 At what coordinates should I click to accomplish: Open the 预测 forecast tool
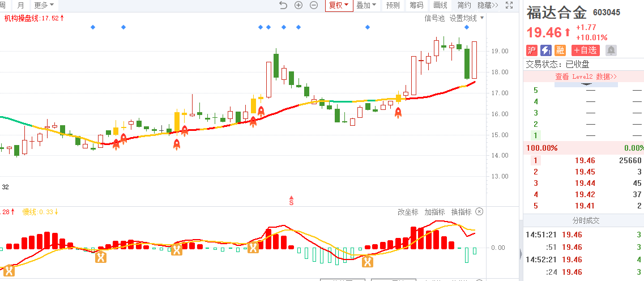point(393,5)
